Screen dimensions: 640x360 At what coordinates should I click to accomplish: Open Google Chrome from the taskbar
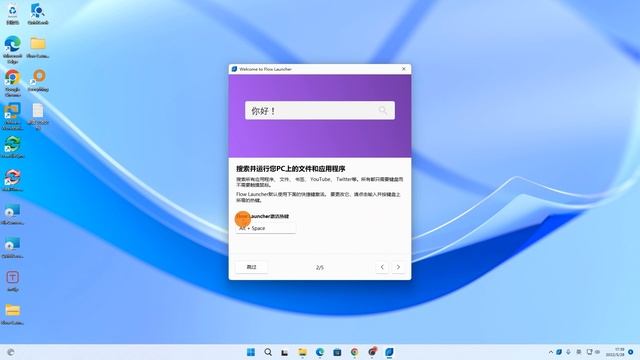click(354, 352)
